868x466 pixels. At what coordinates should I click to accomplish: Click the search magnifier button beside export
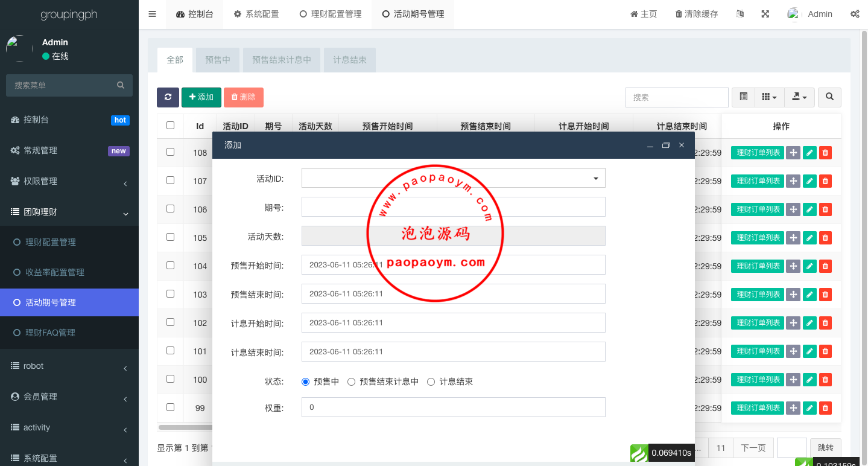829,97
